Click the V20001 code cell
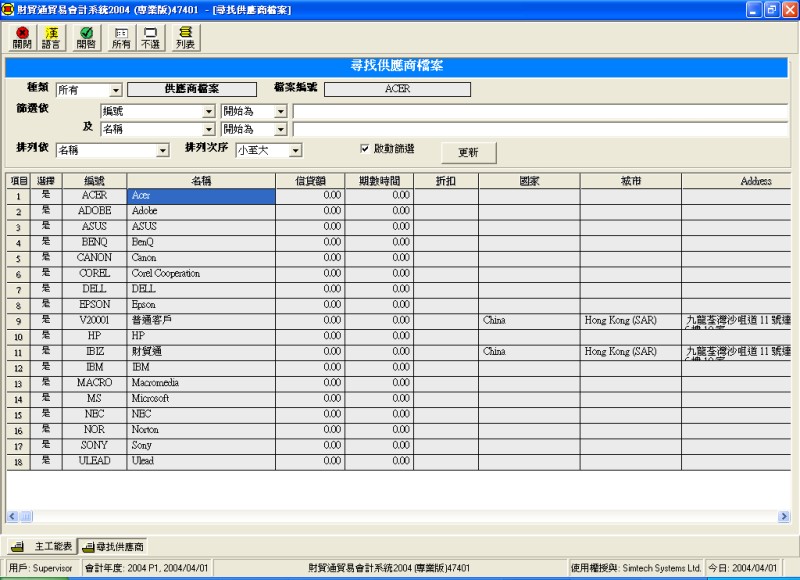Image resolution: width=800 pixels, height=580 pixels. coord(94,321)
